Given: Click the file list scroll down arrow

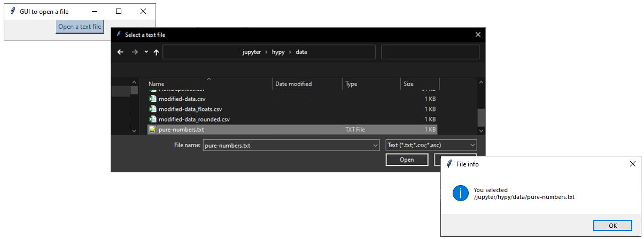Looking at the screenshot, I should 481,131.
